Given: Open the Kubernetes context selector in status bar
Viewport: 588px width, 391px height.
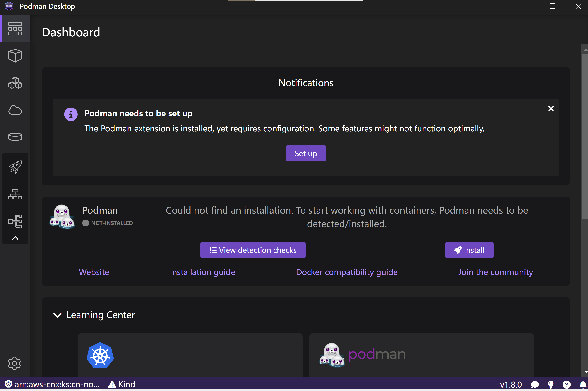Looking at the screenshot, I should click(52, 384).
